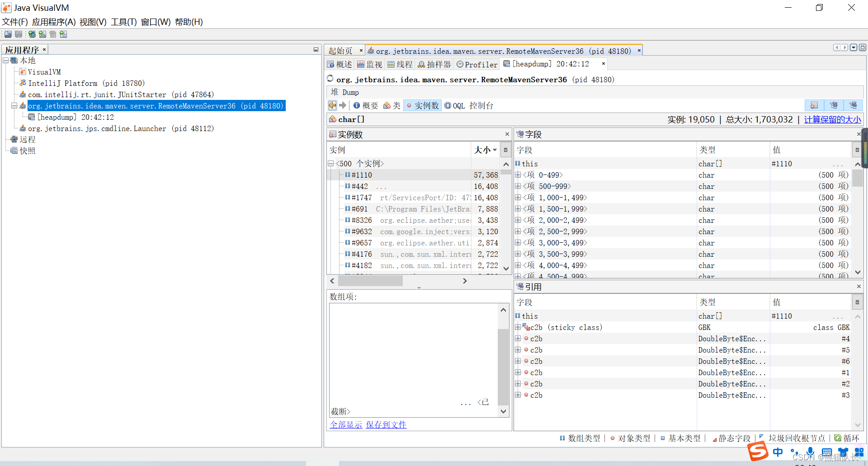Image resolution: width=868 pixels, height=466 pixels.
Task: Click the Load heap dump toolbar icon
Action: pyautogui.click(x=8, y=34)
